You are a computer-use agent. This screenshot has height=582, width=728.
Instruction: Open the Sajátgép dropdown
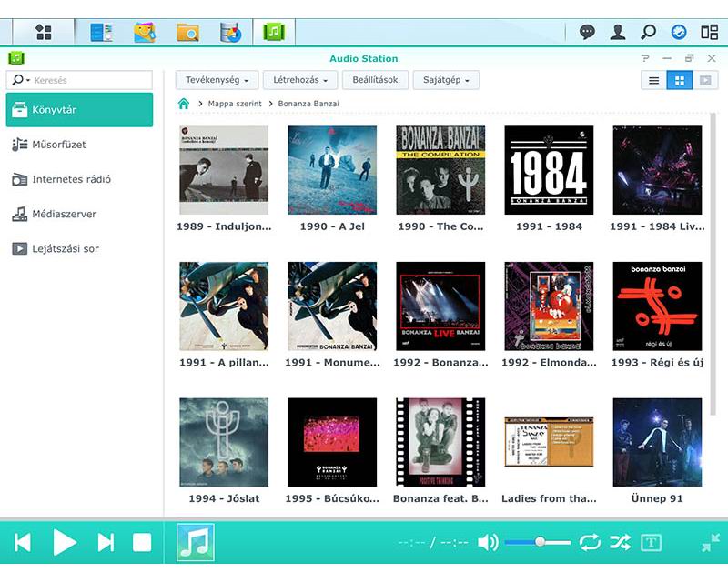coord(446,80)
